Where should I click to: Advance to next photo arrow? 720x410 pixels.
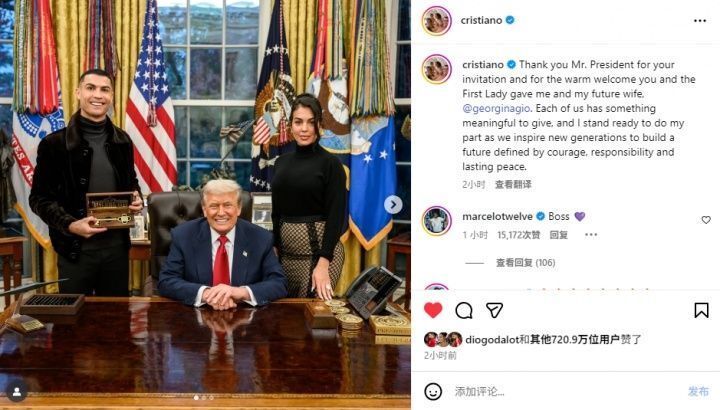pos(393,205)
